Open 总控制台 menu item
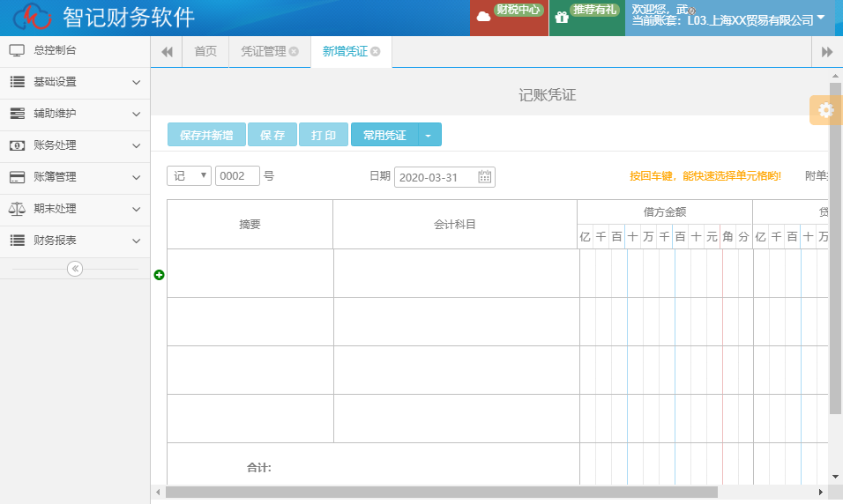Image resolution: width=843 pixels, height=504 pixels. tap(75, 50)
